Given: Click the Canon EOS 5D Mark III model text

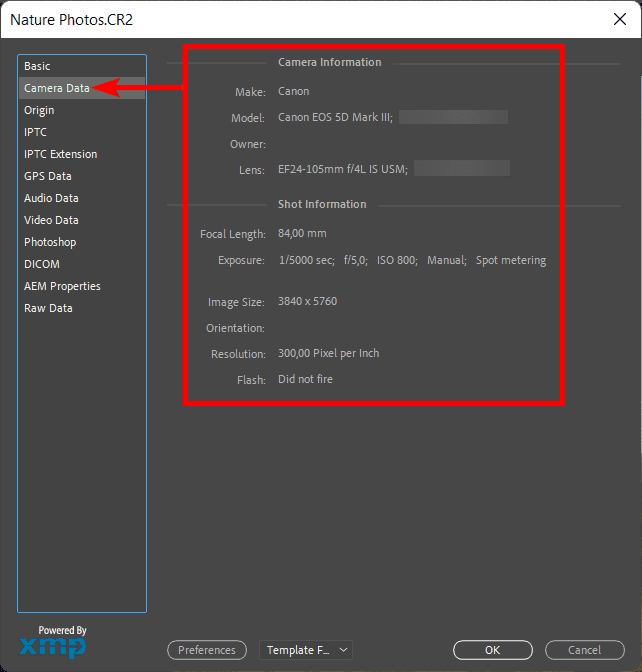Looking at the screenshot, I should click(335, 118).
